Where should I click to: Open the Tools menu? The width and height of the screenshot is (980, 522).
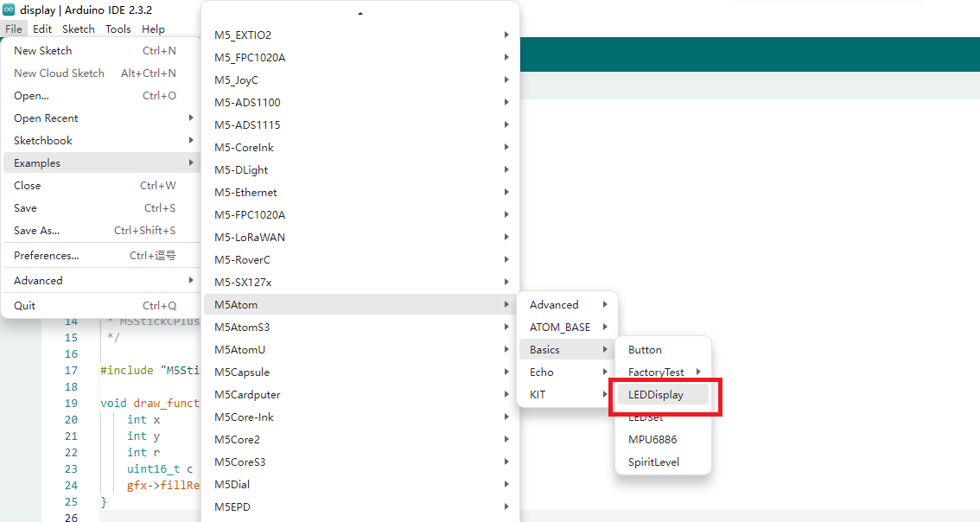click(118, 29)
